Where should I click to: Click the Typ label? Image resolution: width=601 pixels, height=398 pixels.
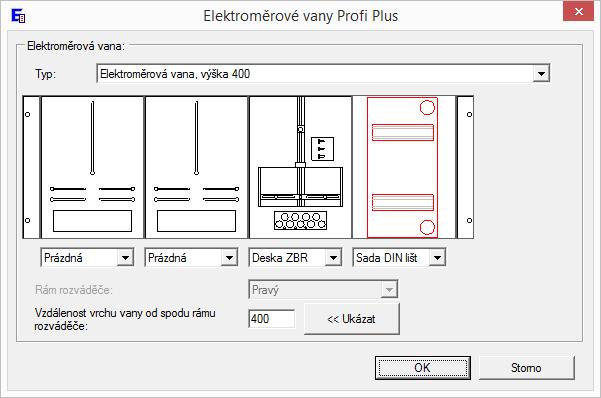click(x=46, y=74)
